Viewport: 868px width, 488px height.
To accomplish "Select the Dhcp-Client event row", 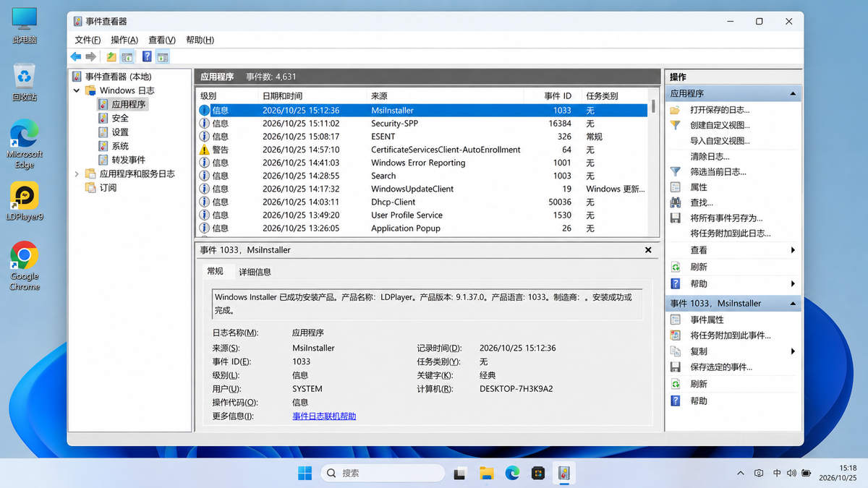I will coord(422,202).
